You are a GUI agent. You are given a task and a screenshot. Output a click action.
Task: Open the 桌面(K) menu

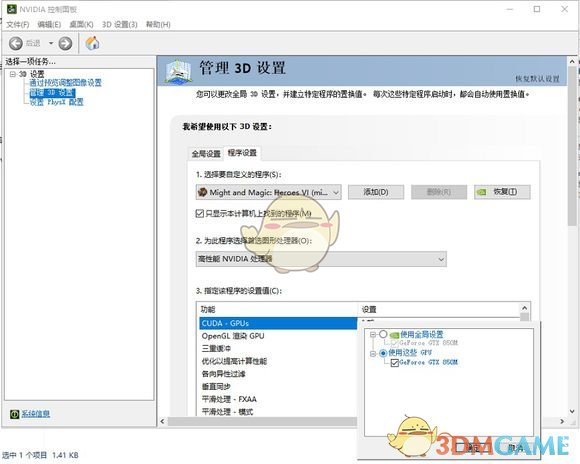[x=81, y=24]
